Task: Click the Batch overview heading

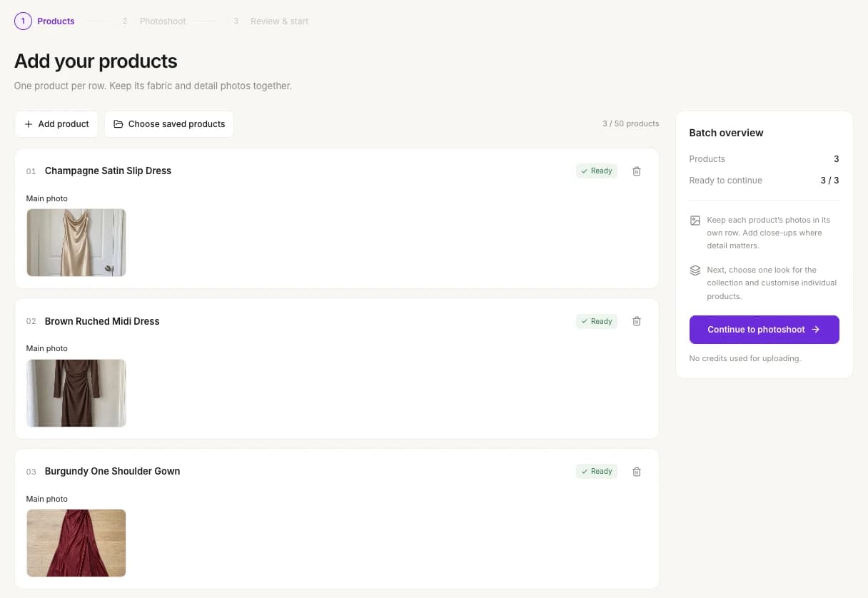Action: [x=726, y=133]
